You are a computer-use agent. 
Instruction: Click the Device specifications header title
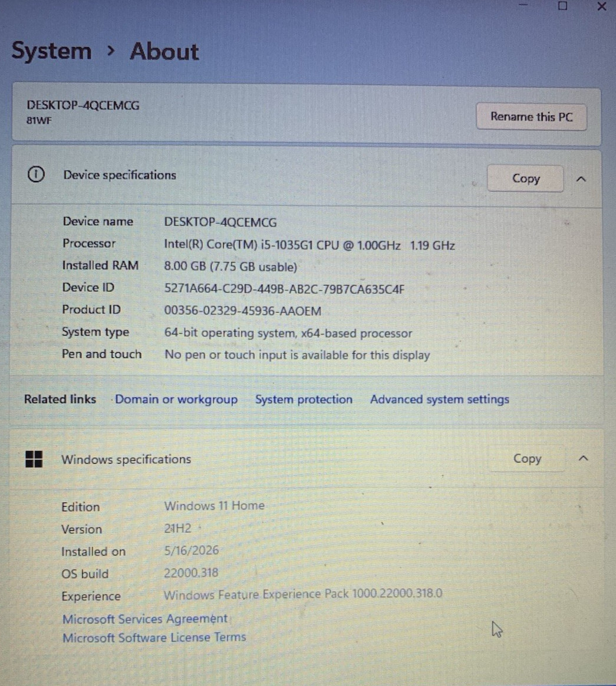point(120,175)
